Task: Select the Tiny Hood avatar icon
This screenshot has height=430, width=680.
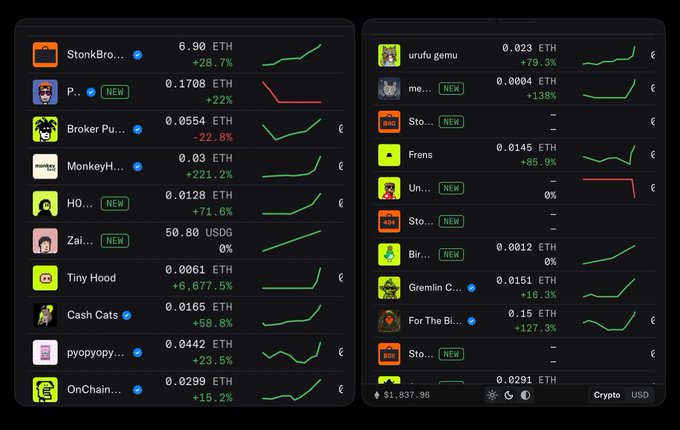Action: [45, 278]
